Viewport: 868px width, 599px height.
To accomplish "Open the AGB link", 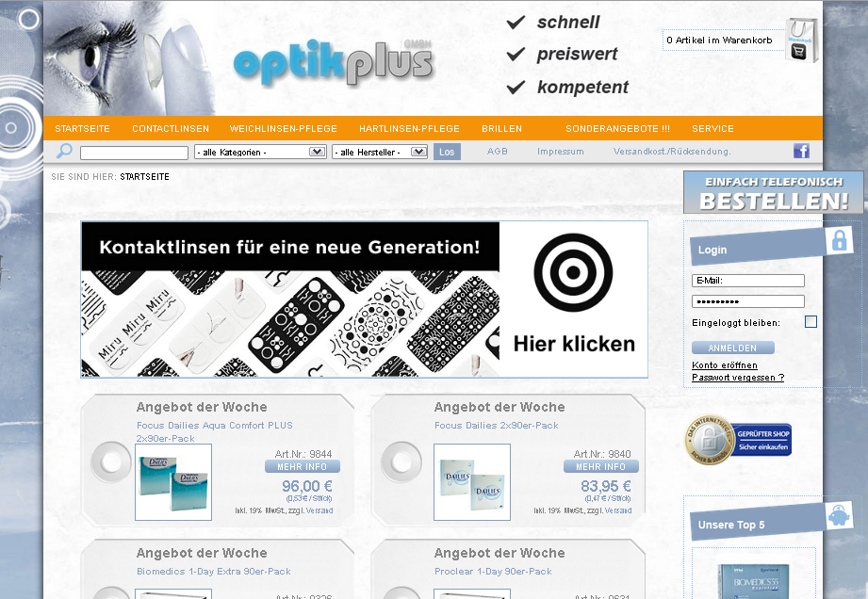I will tap(497, 151).
